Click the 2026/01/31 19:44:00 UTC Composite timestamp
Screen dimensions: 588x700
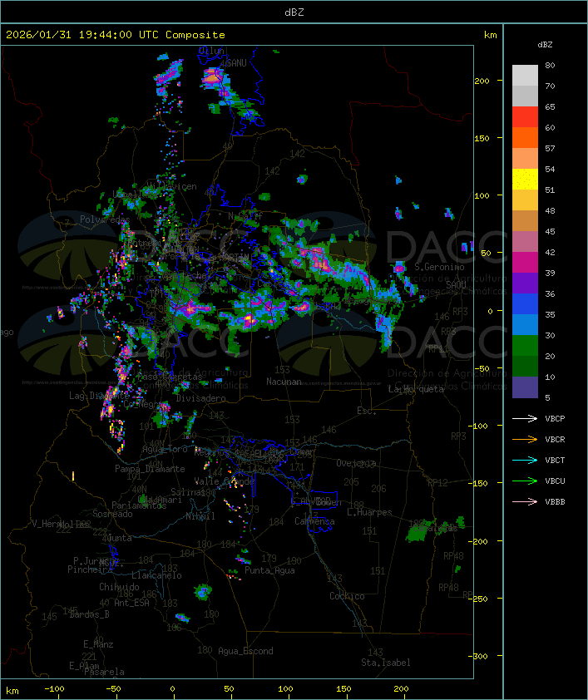tap(116, 35)
